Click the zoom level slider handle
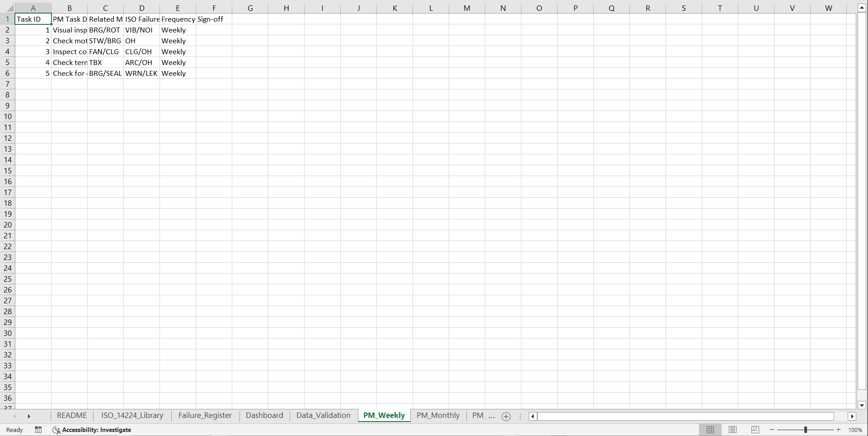This screenshot has height=436, width=868. click(806, 430)
